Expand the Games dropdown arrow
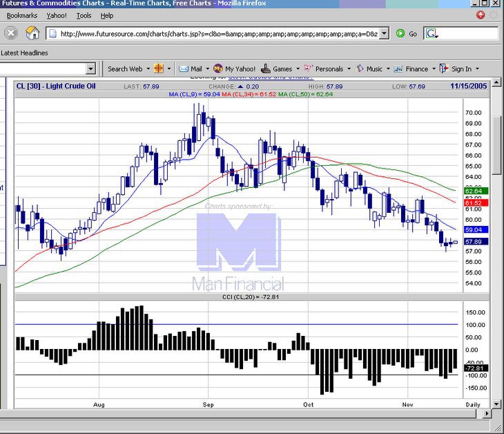504x434 pixels. [298, 69]
